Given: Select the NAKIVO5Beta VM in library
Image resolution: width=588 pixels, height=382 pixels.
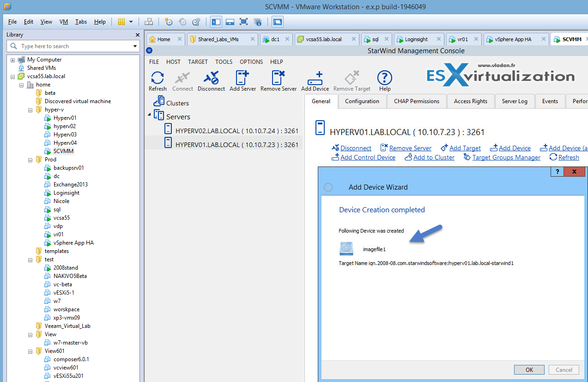Looking at the screenshot, I should pyautogui.click(x=70, y=276).
